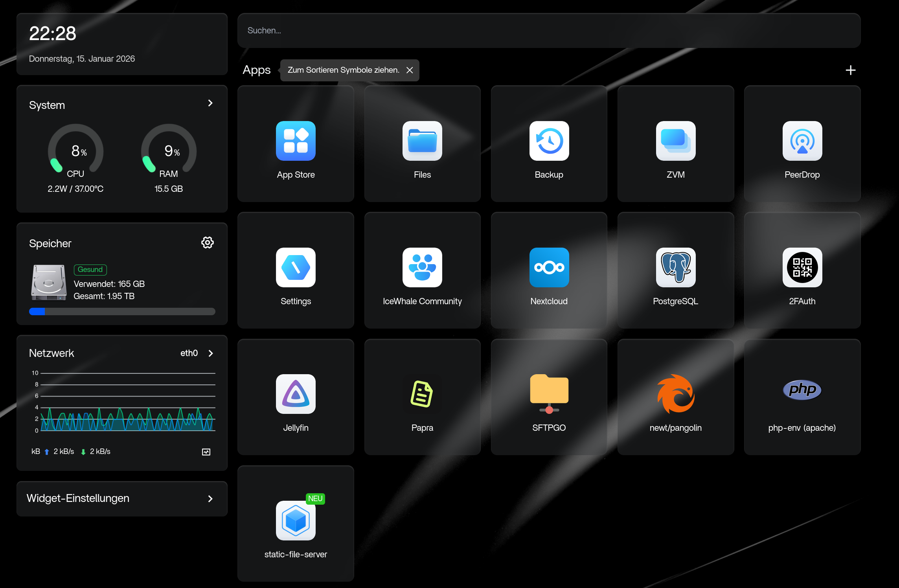This screenshot has width=899, height=588.
Task: Click the storage usage progress bar
Action: pos(122,312)
